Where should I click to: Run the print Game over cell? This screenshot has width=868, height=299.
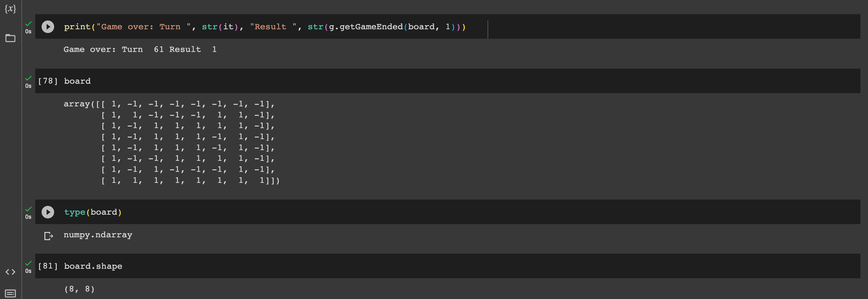pyautogui.click(x=48, y=27)
